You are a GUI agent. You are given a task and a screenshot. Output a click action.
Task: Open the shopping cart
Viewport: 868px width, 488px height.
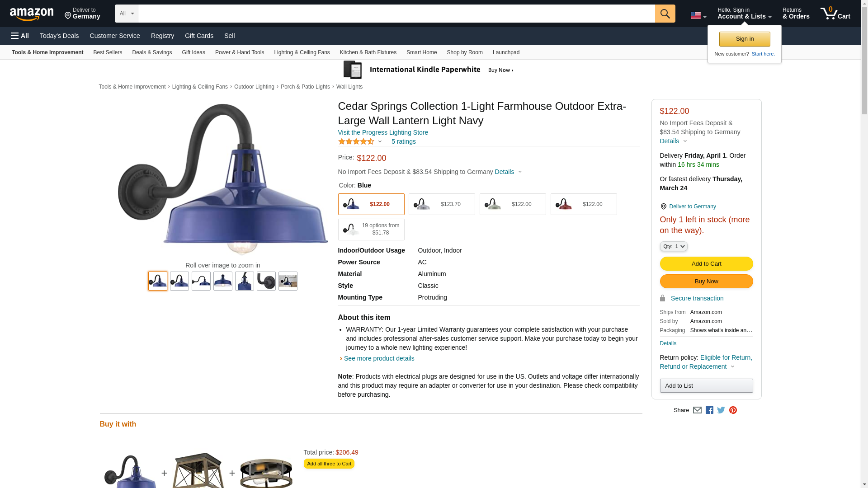835,14
